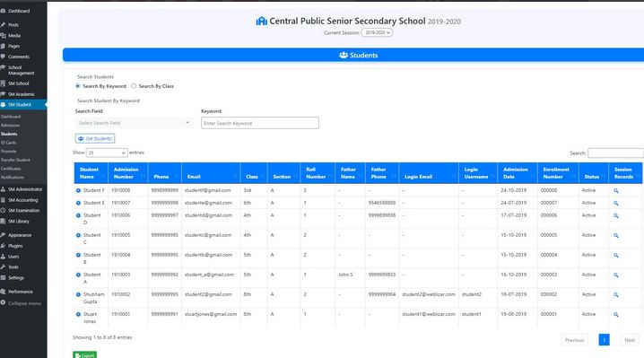Open SM Examination sidebar menu
Viewport: 644px width, 358px height.
24,211
